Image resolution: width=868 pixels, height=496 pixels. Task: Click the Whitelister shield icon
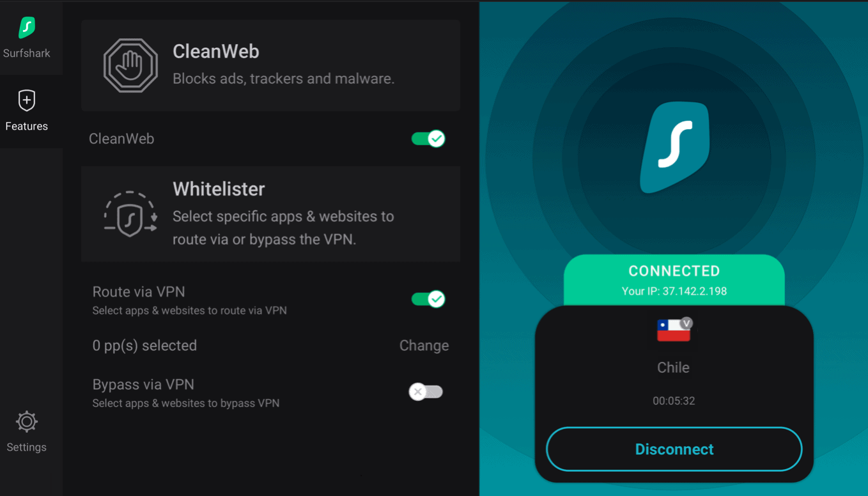click(130, 214)
